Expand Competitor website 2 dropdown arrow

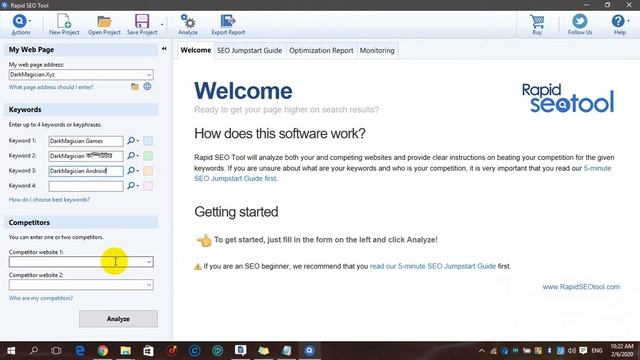[149, 285]
